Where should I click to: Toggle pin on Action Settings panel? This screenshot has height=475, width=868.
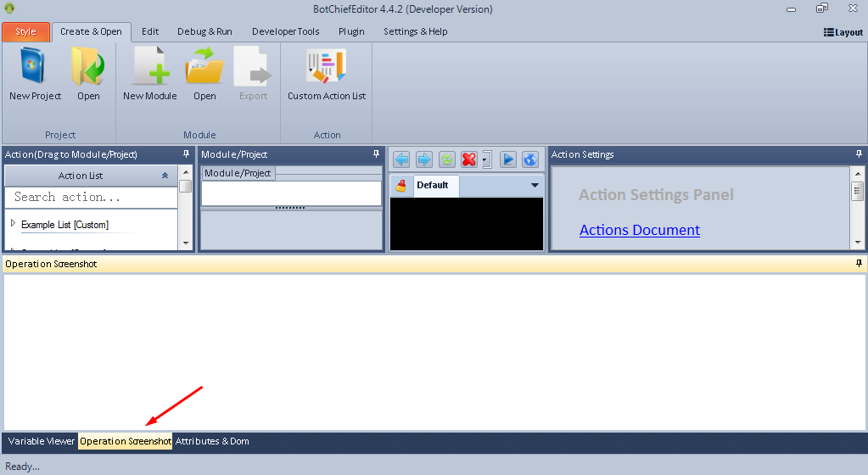point(859,154)
